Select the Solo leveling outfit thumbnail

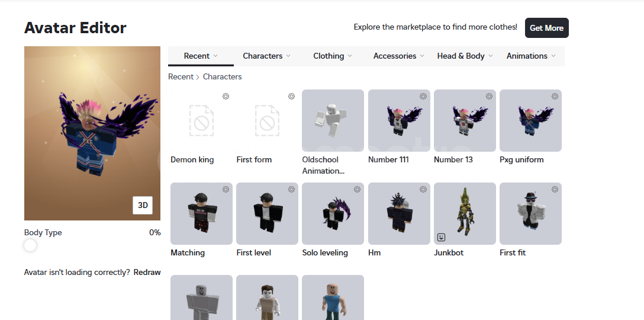[333, 213]
